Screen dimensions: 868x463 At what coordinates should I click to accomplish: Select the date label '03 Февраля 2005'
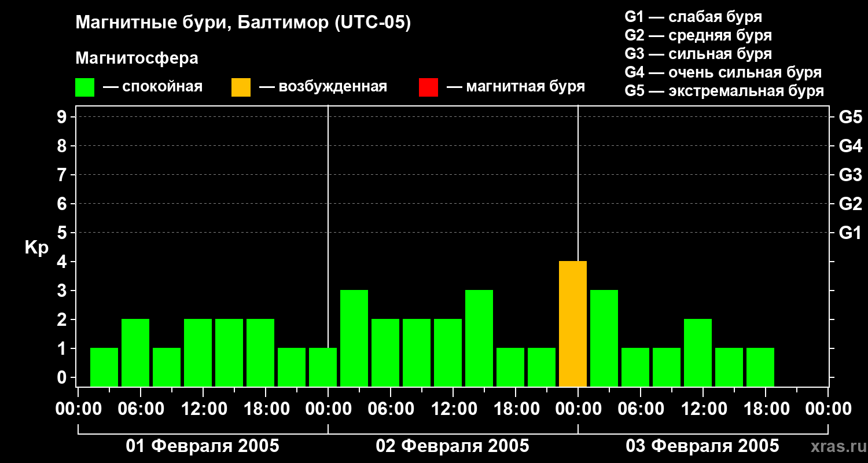click(x=703, y=446)
